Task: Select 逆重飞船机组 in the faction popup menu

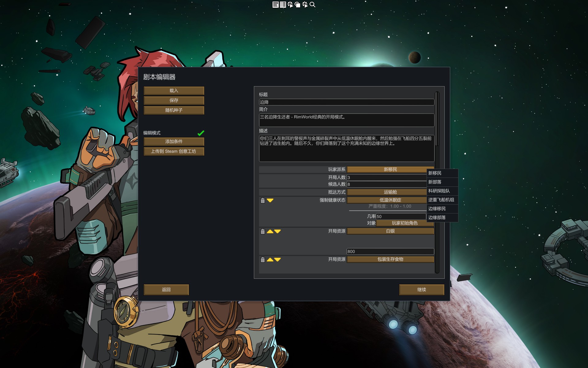Action: pos(442,200)
